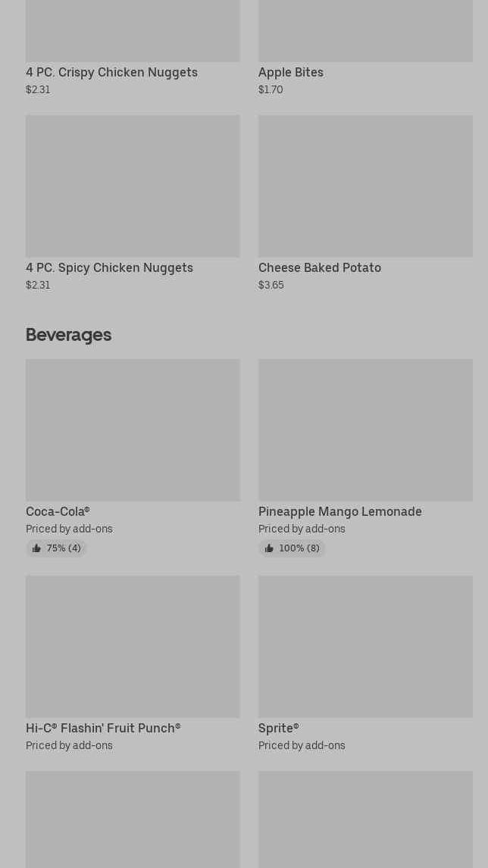
Task: Select the Hi-C Flashin' Fruit Punch image
Action: pyautogui.click(x=133, y=646)
